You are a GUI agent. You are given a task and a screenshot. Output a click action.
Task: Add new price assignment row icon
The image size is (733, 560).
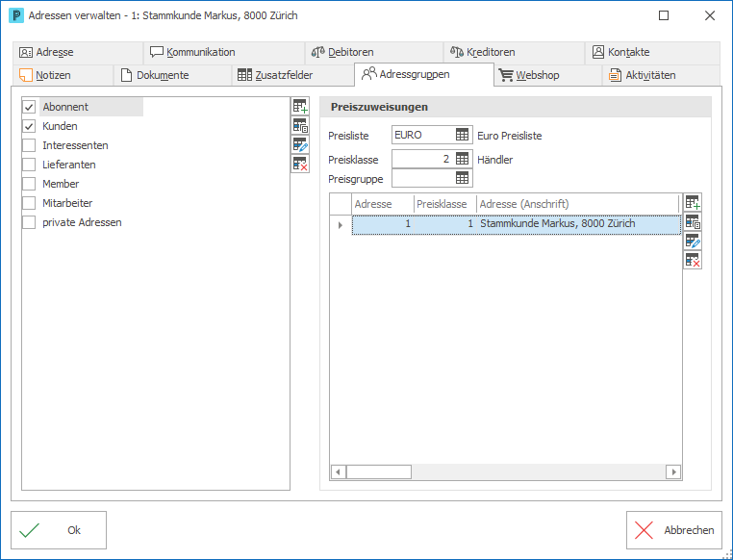click(693, 202)
